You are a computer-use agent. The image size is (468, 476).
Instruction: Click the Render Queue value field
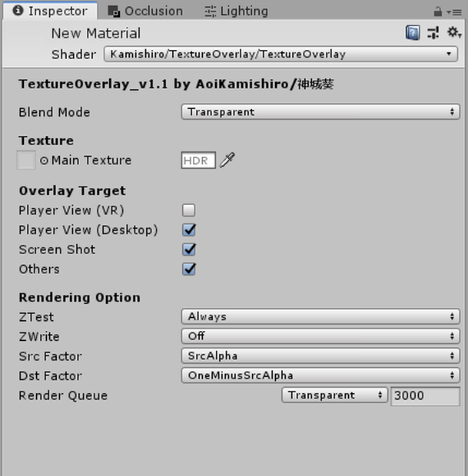(x=425, y=395)
